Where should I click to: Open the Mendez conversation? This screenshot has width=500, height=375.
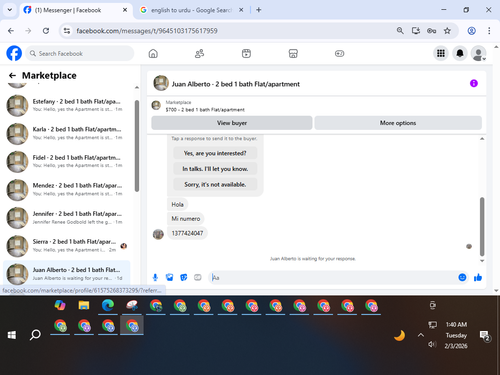click(67, 189)
